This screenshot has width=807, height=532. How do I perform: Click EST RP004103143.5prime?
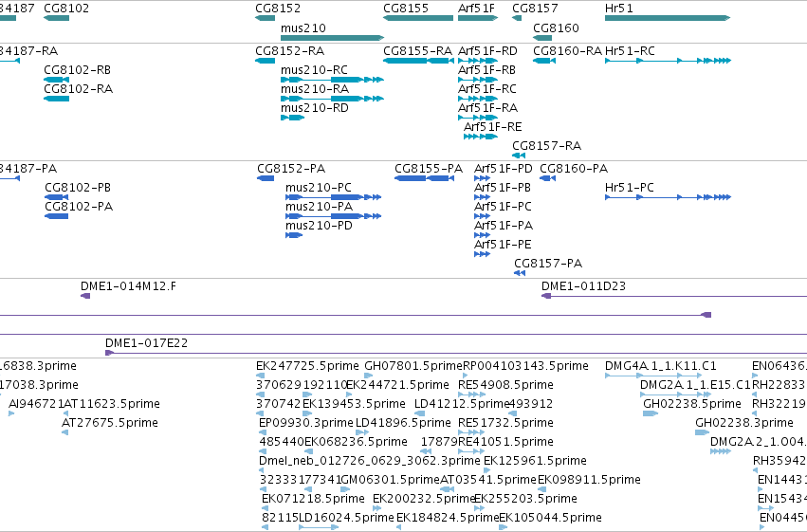coord(466,376)
